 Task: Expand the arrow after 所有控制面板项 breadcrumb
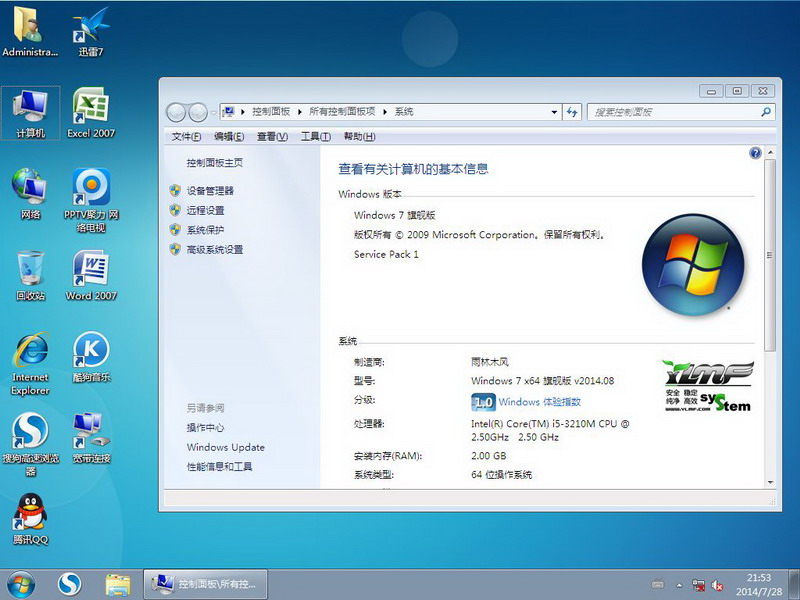pos(385,112)
